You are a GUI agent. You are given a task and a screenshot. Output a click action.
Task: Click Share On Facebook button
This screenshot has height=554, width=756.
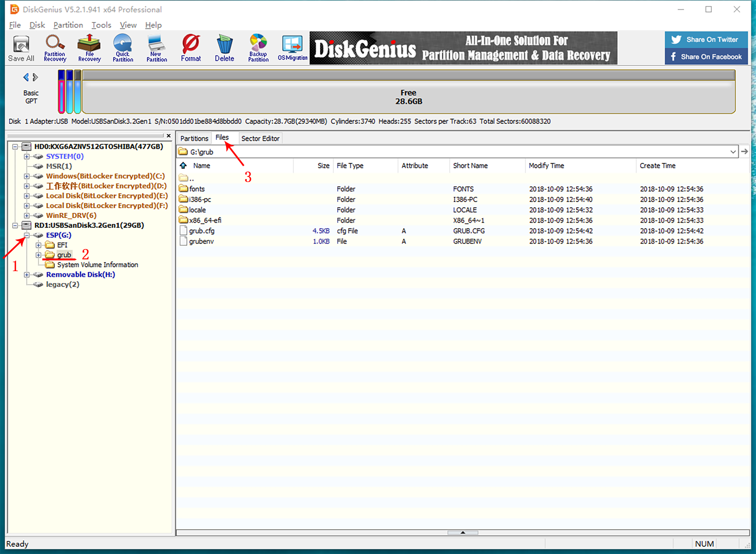point(706,57)
